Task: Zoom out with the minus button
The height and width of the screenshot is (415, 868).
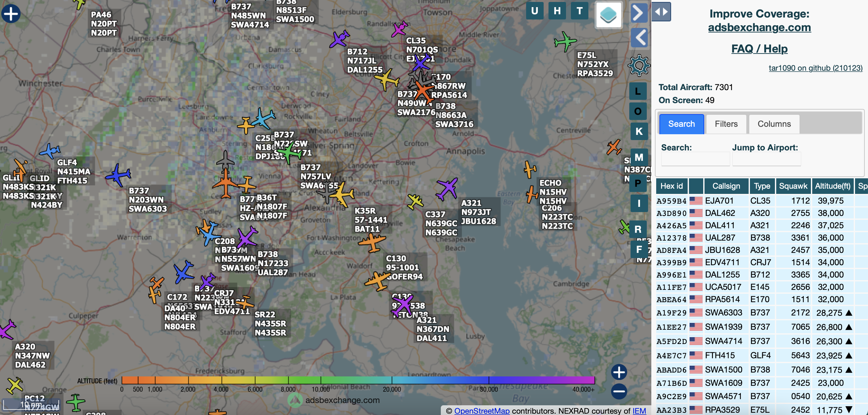Action: point(619,391)
